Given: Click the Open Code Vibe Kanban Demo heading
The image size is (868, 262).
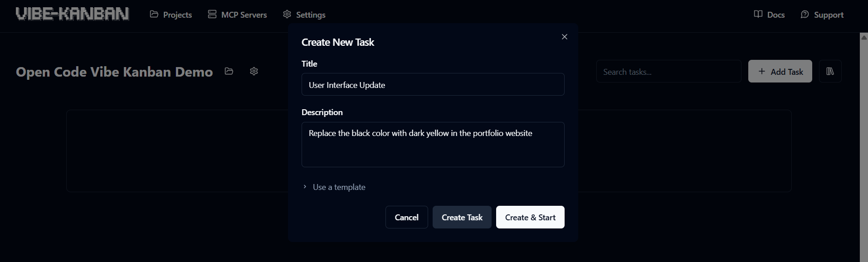Looking at the screenshot, I should click(114, 72).
